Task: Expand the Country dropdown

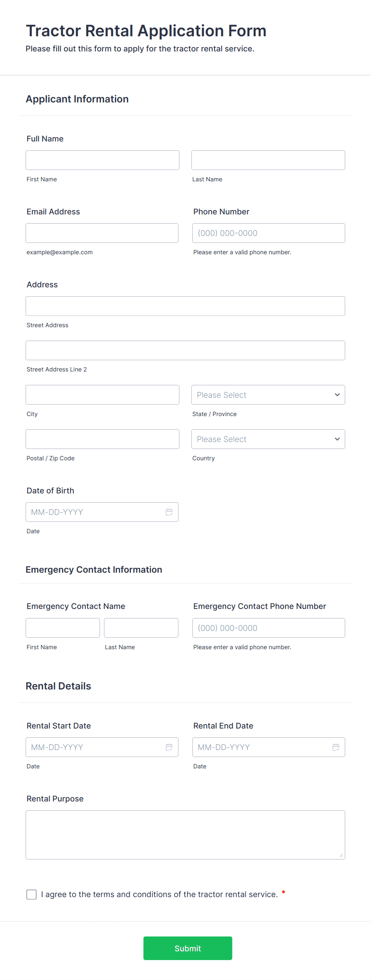Action: click(x=268, y=439)
